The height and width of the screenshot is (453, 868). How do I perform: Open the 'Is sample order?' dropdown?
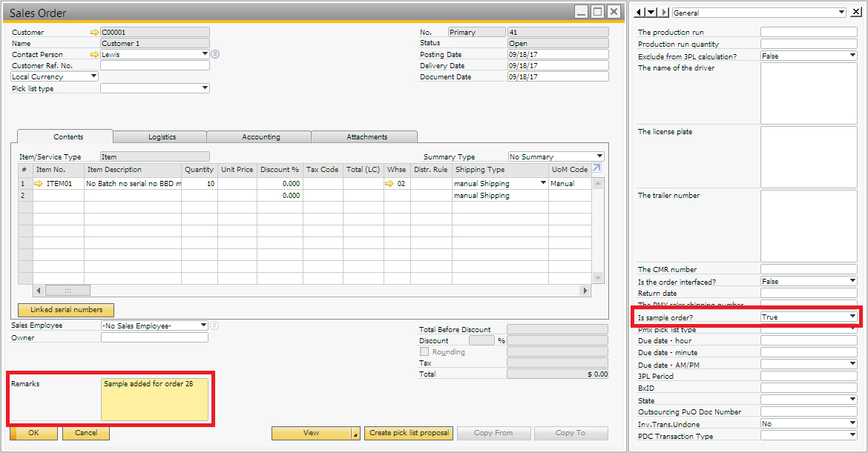click(852, 317)
